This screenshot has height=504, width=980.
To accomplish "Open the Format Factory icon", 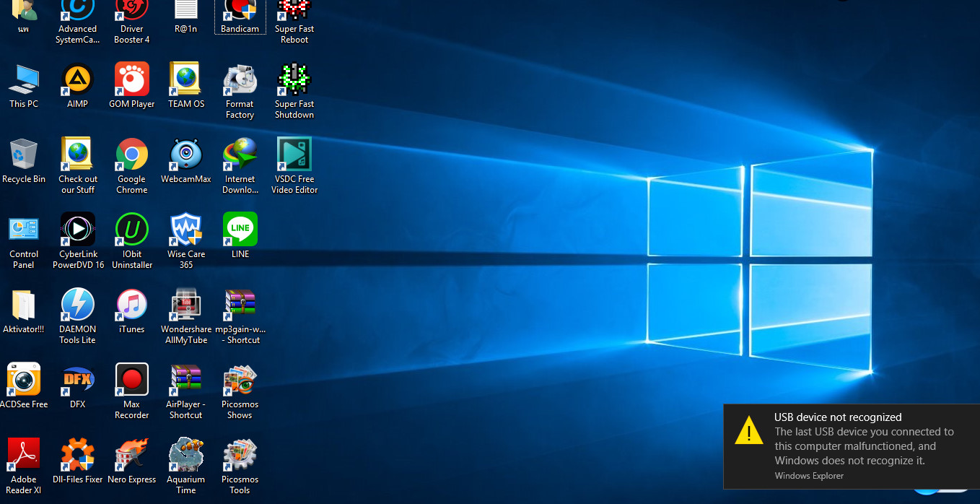I will (240, 79).
